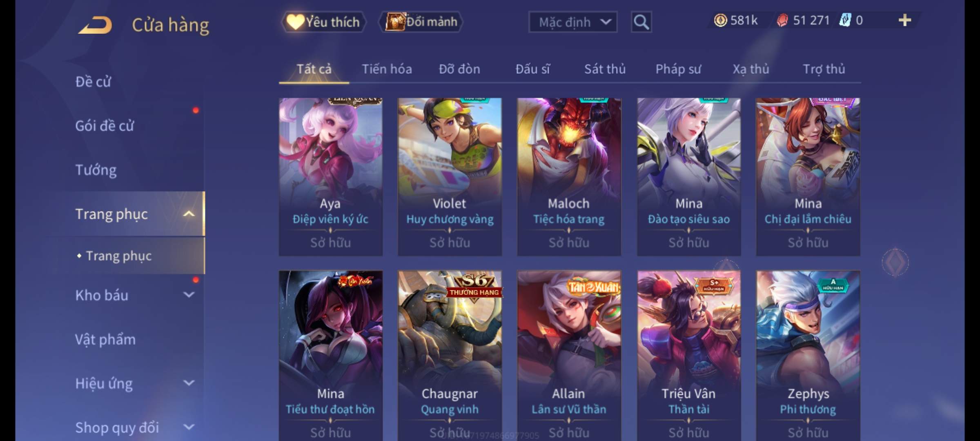Tap the gold coin icon showing 581k
Image resolution: width=980 pixels, height=441 pixels.
pyautogui.click(x=720, y=20)
